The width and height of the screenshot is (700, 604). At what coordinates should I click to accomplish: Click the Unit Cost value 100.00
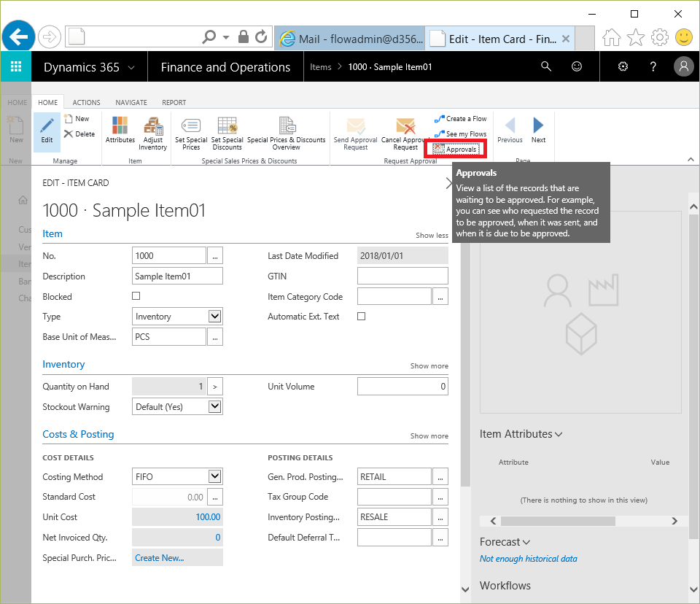click(208, 517)
